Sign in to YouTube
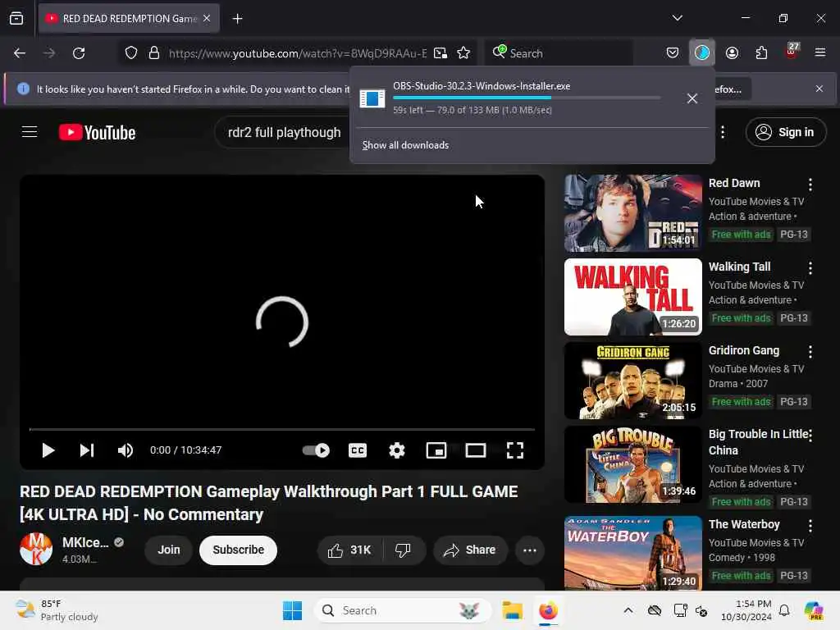This screenshot has width=840, height=630. point(785,132)
